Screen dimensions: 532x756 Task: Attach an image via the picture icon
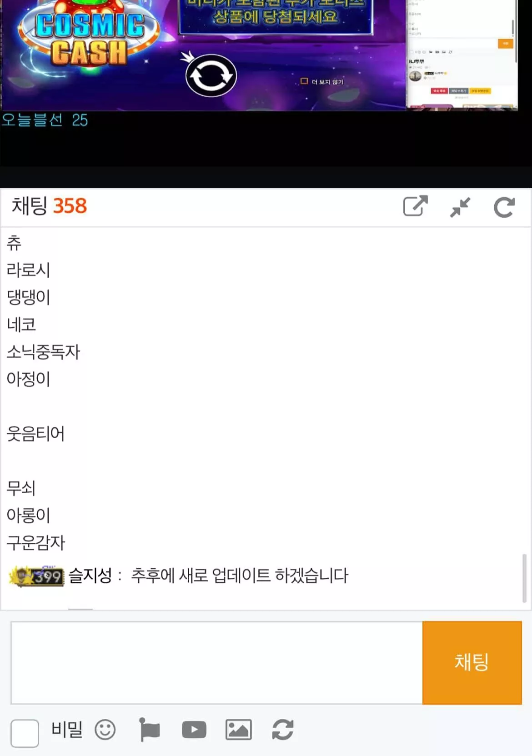tap(238, 730)
